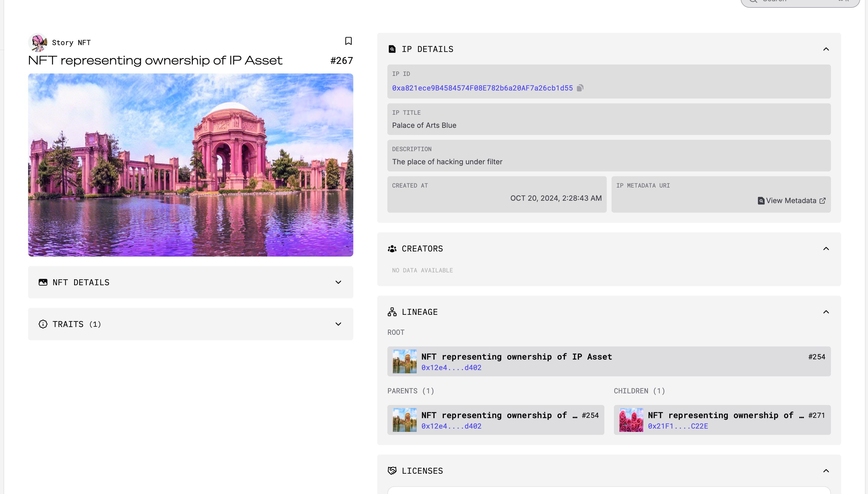
Task: Open the IP ID address link
Action: [x=482, y=88]
